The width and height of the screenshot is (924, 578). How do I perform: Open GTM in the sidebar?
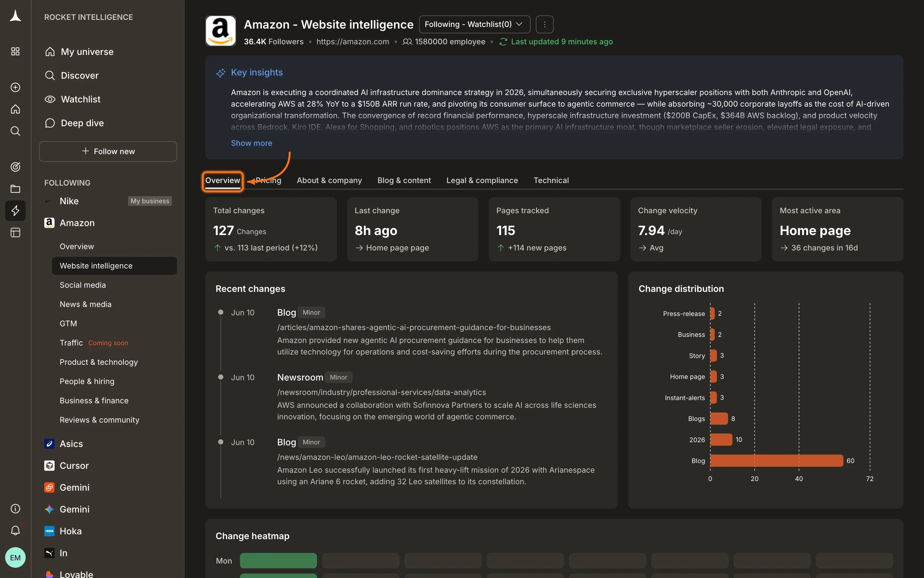(x=68, y=323)
